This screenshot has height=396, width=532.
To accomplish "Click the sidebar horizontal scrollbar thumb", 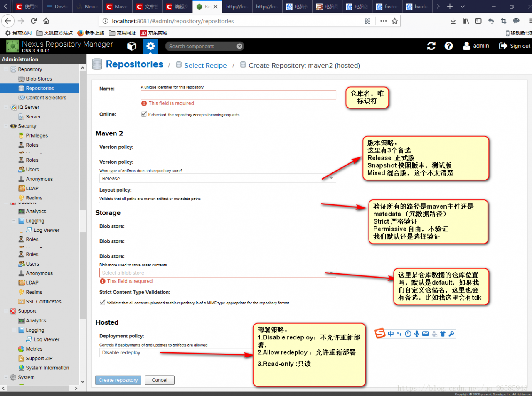I will click(37, 388).
